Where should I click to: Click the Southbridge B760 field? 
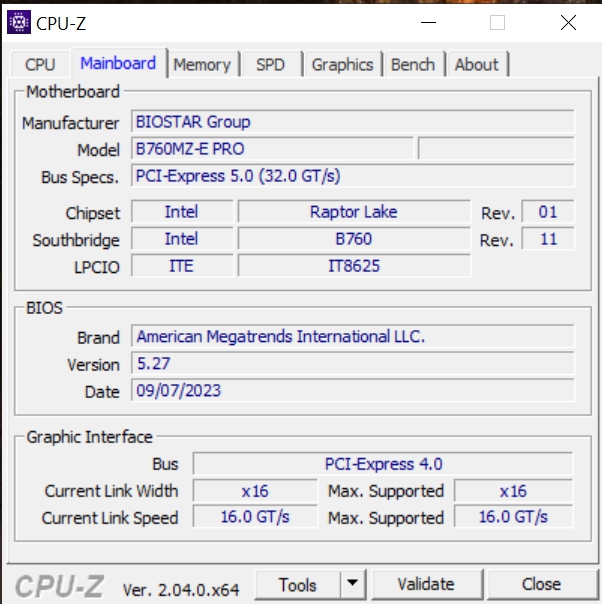pyautogui.click(x=354, y=239)
